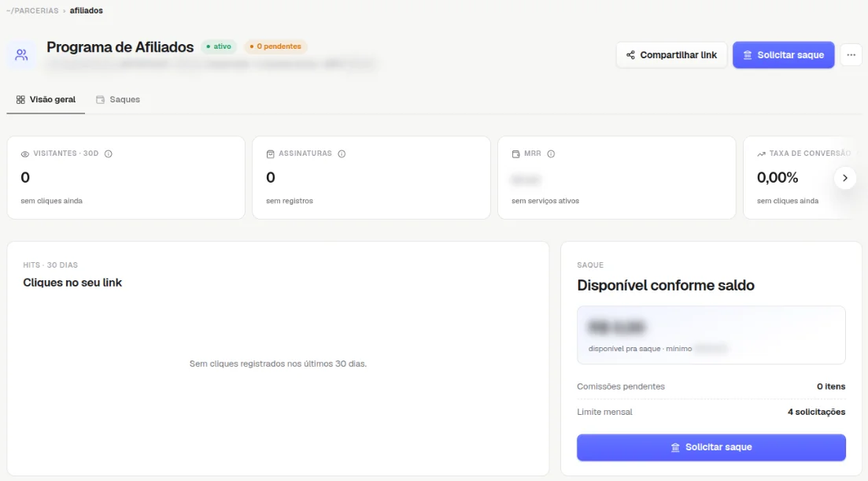Click Solicitar saque button in Saque card
This screenshot has width=868, height=481.
(711, 447)
